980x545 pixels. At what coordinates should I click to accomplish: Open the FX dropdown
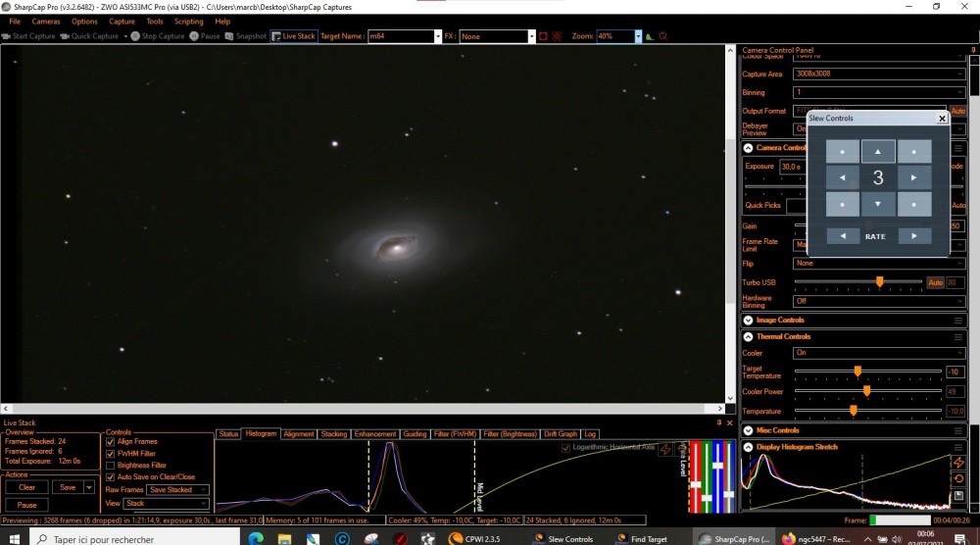[x=532, y=36]
